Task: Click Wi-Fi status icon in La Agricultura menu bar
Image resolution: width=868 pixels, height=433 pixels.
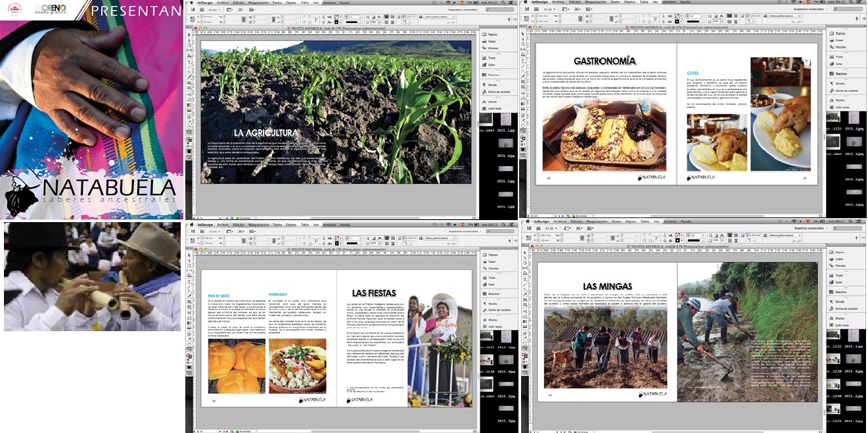Action: tap(448, 3)
